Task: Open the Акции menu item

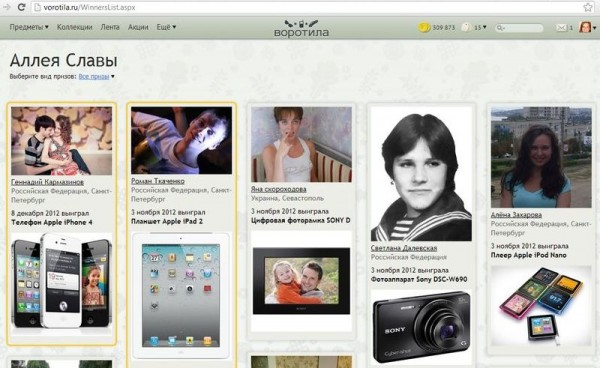Action: pos(138,27)
